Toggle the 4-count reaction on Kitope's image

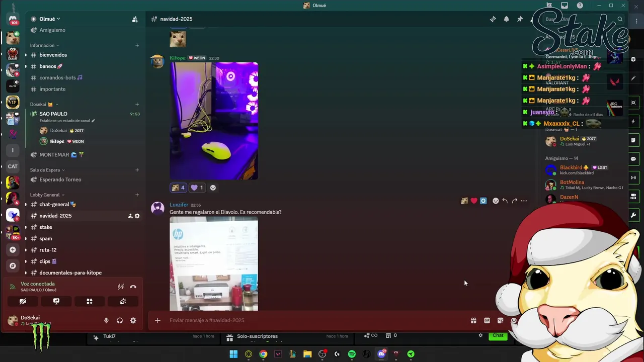[x=178, y=188]
